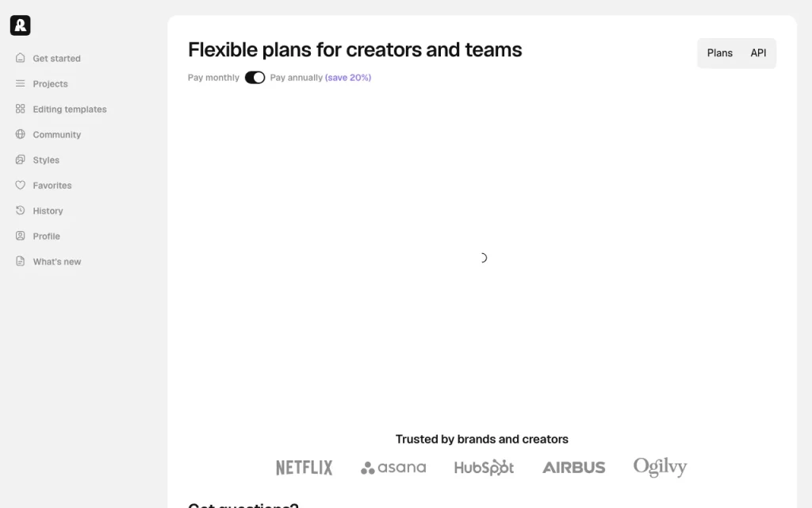Click the Ogilvy logo
812x508 pixels.
click(661, 467)
